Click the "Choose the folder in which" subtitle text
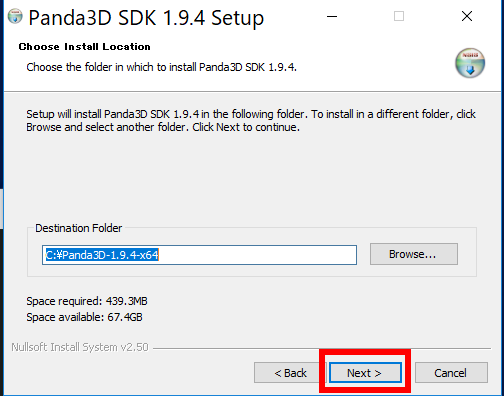 pyautogui.click(x=161, y=67)
